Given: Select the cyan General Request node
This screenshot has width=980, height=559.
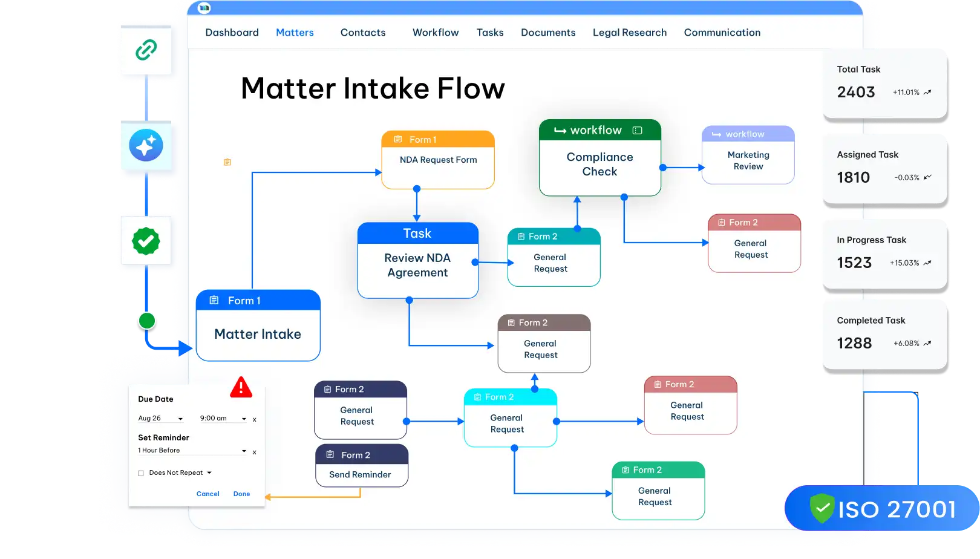Looking at the screenshot, I should coord(511,418).
